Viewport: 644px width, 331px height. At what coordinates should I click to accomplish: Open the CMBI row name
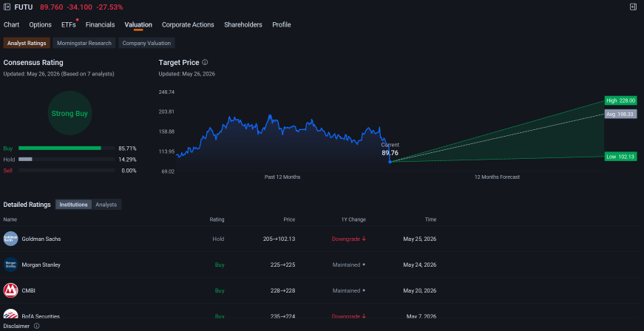[x=28, y=290]
